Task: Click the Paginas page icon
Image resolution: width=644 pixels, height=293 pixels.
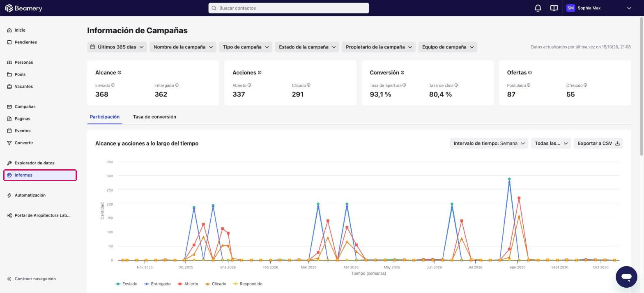Action: click(9, 119)
